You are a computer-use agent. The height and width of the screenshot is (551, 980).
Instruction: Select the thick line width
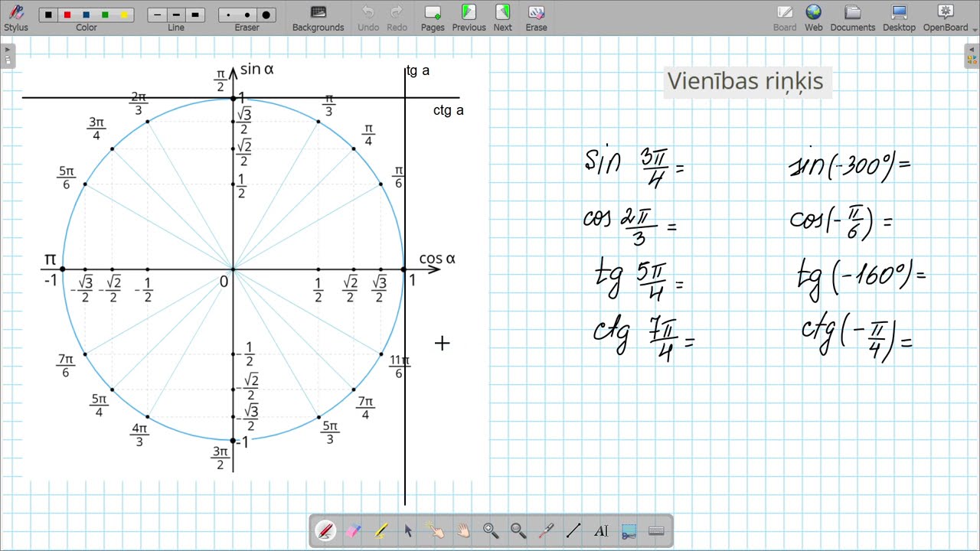tap(195, 15)
